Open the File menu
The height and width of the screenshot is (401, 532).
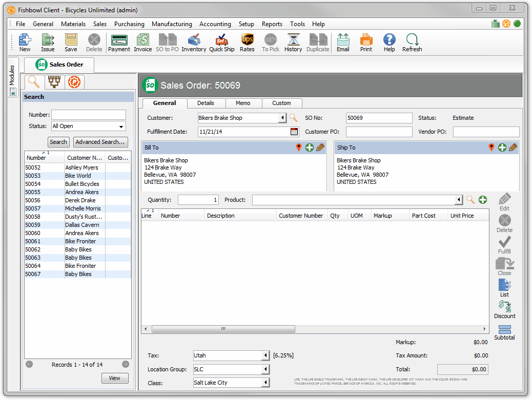click(21, 24)
